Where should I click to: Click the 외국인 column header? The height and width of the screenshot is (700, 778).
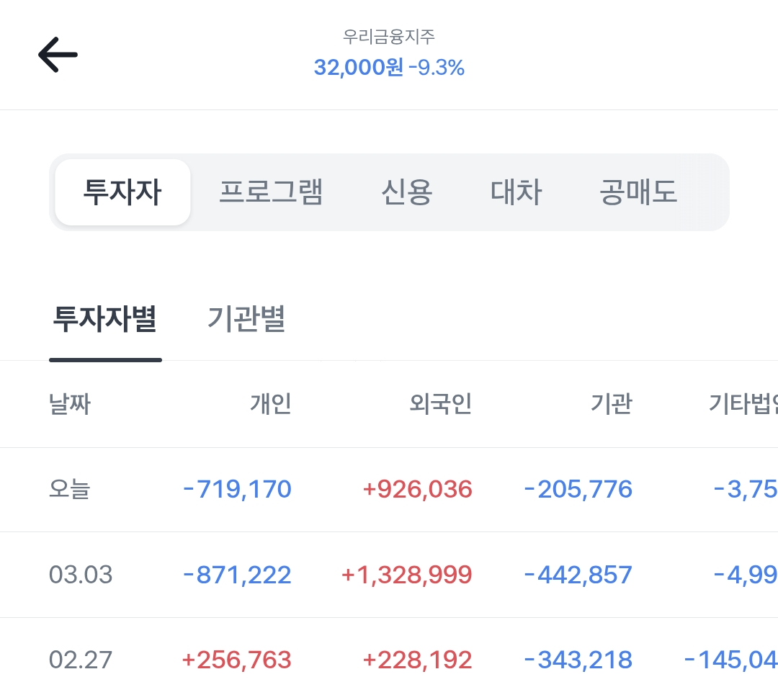tap(440, 404)
